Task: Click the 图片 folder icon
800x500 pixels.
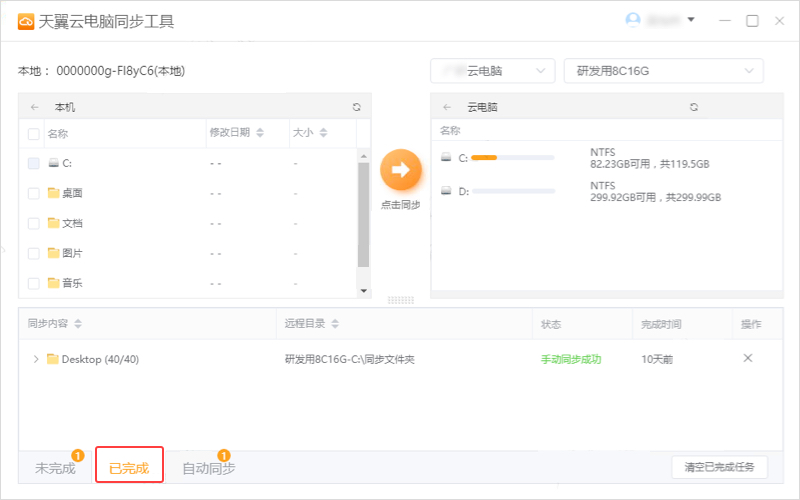Action: click(x=54, y=253)
